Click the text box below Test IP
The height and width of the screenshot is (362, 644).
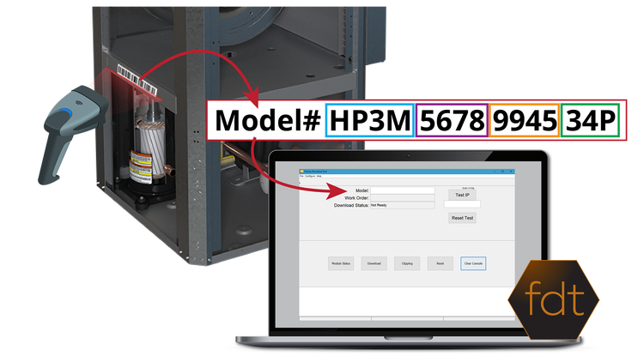462,205
